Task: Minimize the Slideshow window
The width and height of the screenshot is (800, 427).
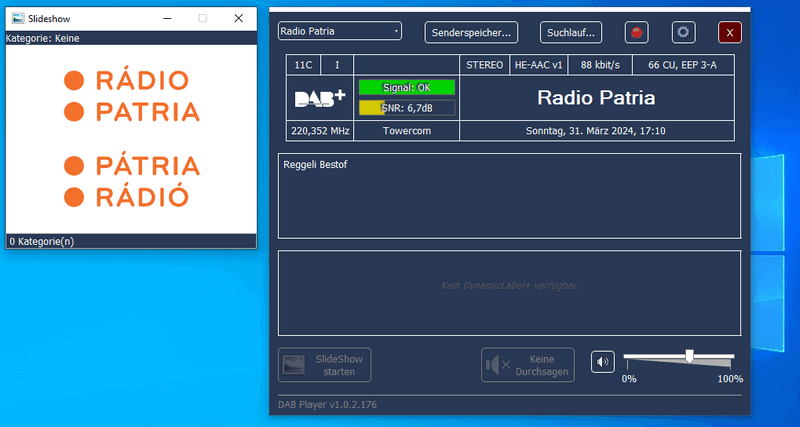Action: [167, 18]
